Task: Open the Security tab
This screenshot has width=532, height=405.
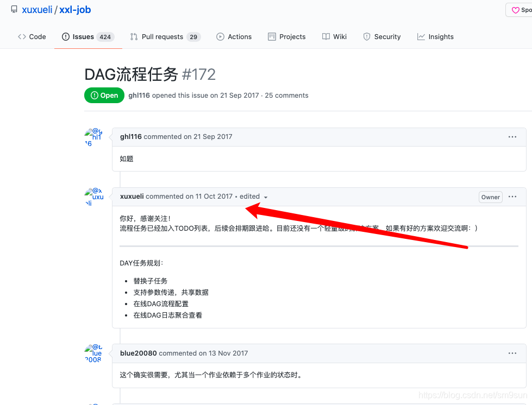Action: point(381,36)
